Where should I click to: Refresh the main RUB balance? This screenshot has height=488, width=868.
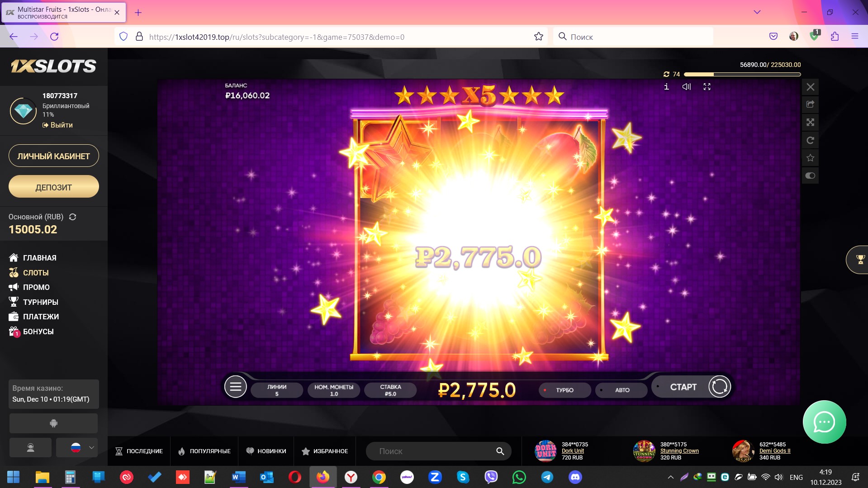[72, 217]
